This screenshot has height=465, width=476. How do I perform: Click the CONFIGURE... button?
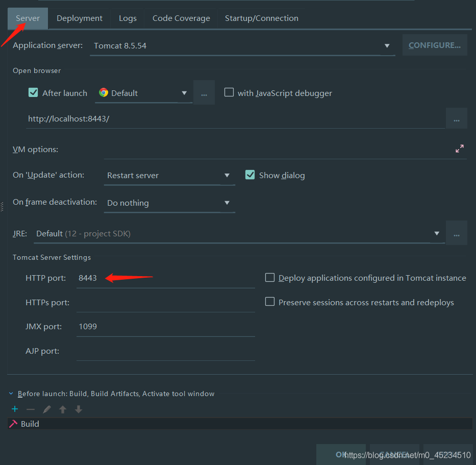(x=434, y=45)
